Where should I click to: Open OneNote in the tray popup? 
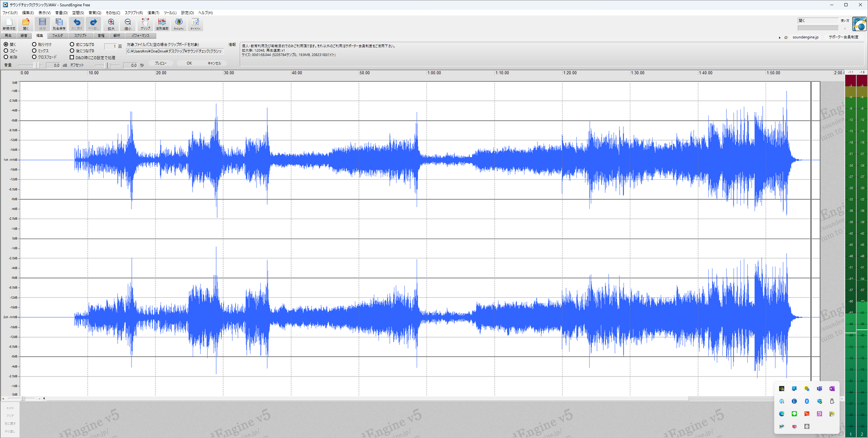[x=832, y=389]
